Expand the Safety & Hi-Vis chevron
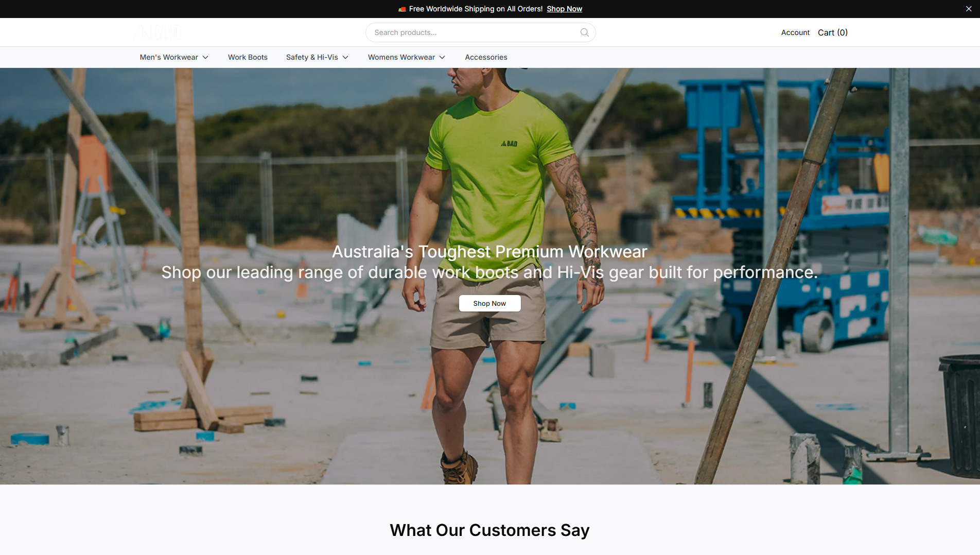 [345, 57]
